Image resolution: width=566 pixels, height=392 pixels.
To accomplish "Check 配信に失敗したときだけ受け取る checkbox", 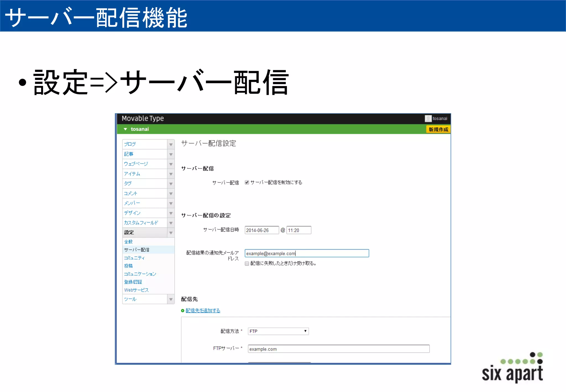I will point(247,263).
